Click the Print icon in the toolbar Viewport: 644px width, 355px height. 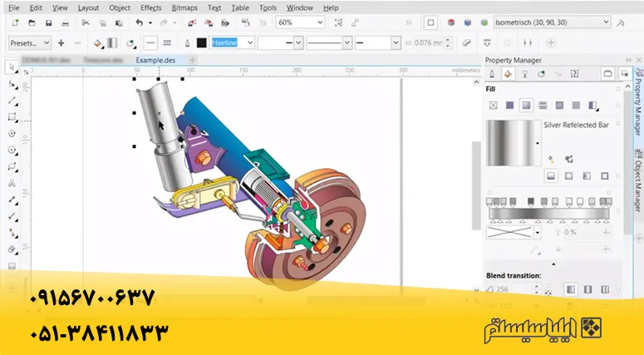coord(67,23)
